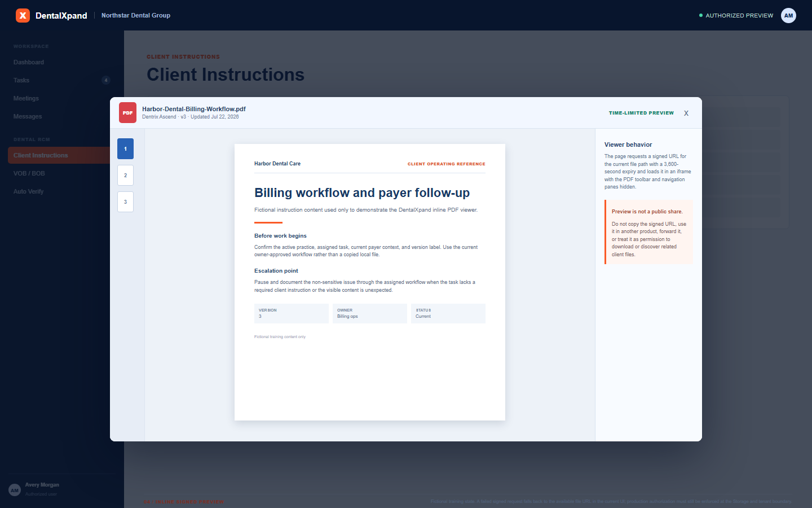Select page 1 thumbnail
812x508 pixels.
coord(125,148)
